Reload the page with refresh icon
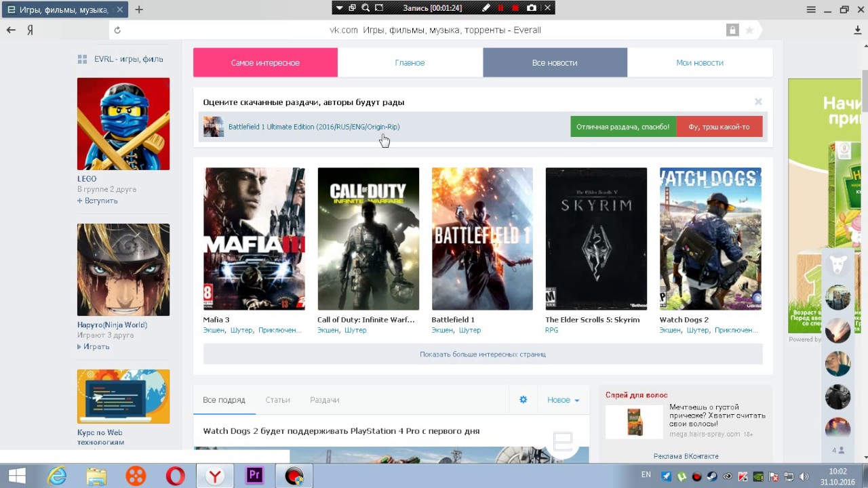Screen dimensions: 868x488 pyautogui.click(x=117, y=30)
